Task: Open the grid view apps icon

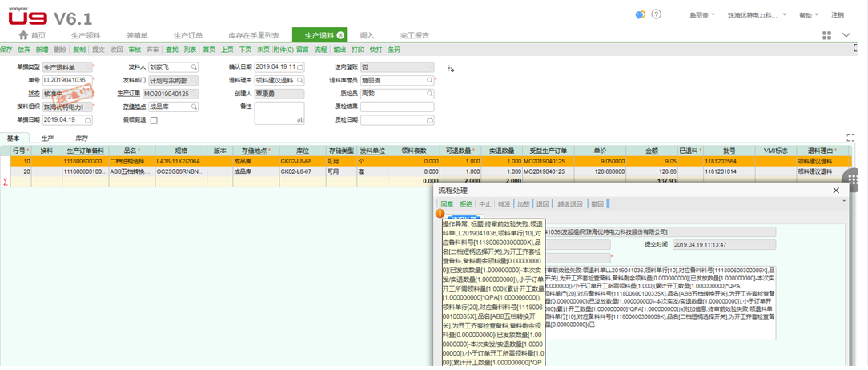Action: (826, 36)
